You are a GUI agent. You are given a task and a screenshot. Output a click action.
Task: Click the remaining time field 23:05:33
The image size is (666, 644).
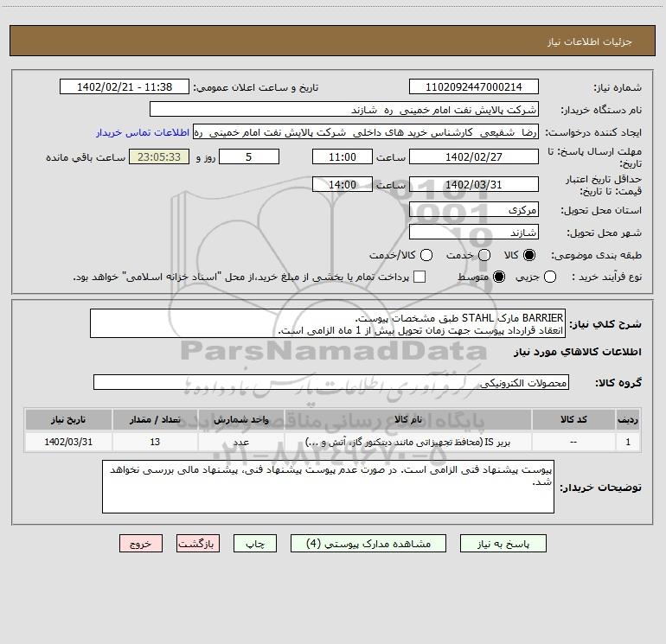click(x=159, y=156)
